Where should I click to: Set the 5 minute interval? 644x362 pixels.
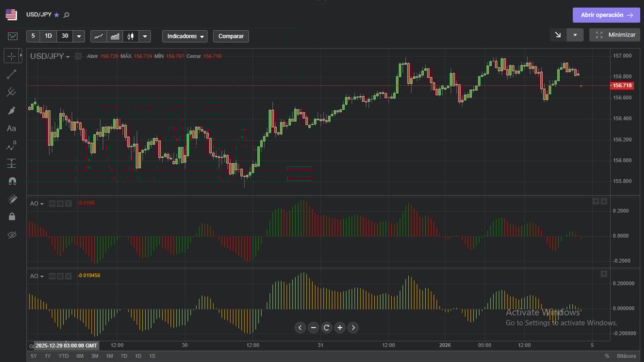(x=33, y=36)
